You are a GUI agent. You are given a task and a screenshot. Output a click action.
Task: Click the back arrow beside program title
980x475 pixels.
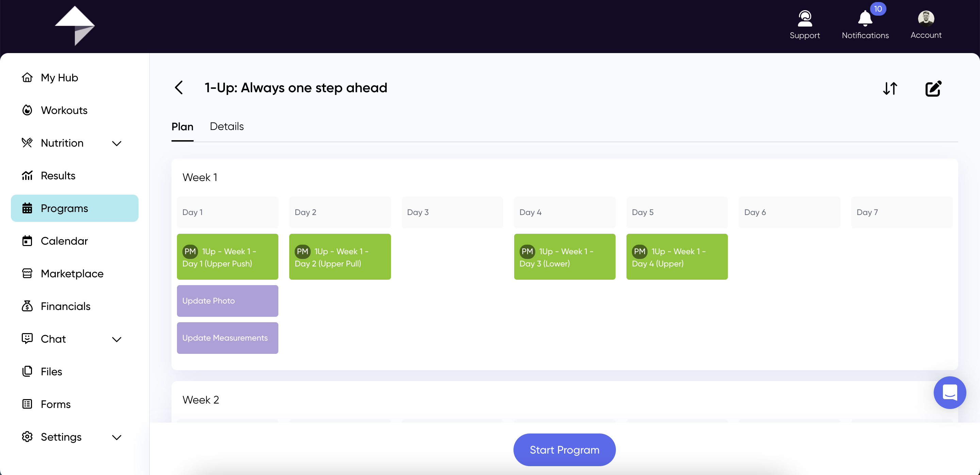179,88
